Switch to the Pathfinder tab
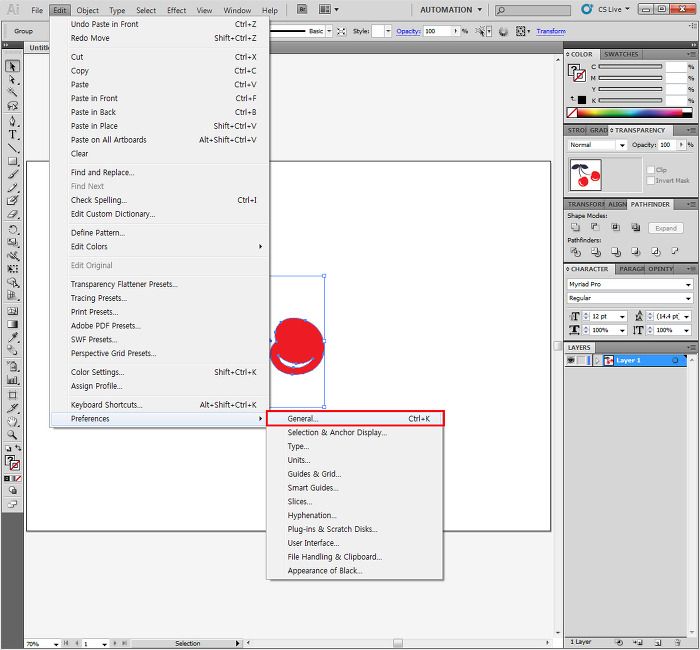This screenshot has height=650, width=700. point(650,204)
